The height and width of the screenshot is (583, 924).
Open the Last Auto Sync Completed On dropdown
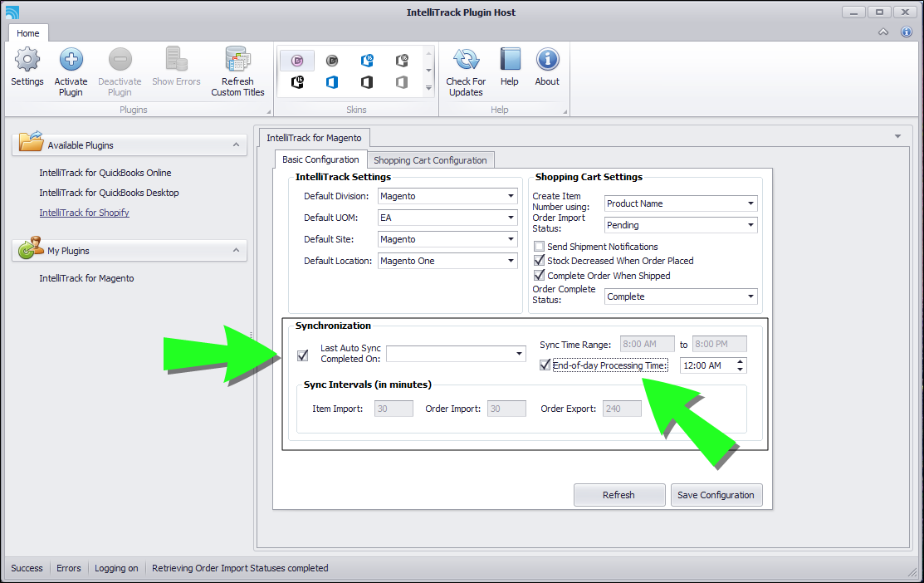point(519,354)
